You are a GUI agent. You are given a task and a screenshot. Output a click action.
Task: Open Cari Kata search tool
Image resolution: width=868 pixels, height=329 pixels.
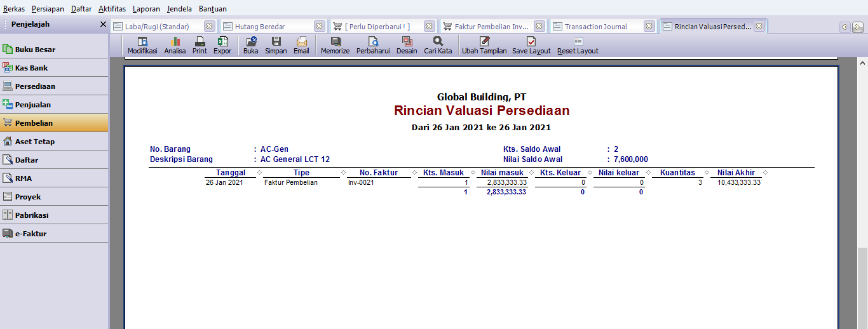click(438, 45)
